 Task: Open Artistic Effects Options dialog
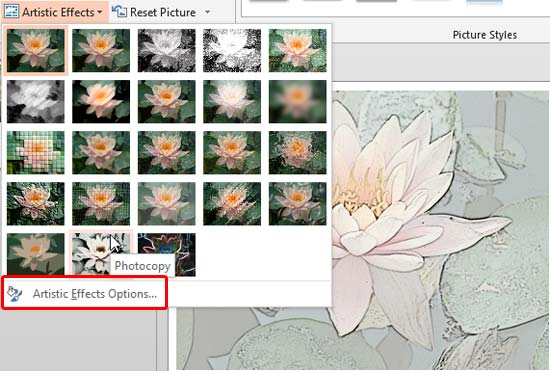[x=84, y=294]
